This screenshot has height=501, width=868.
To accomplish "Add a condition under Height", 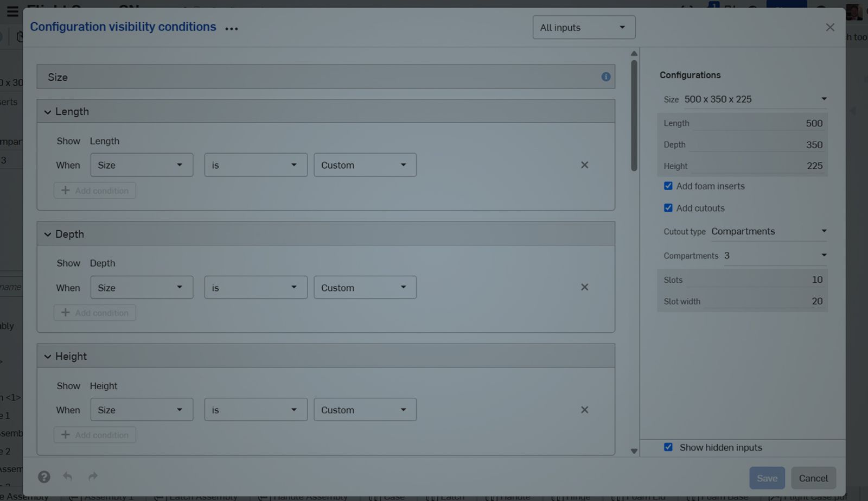I will pos(94,434).
